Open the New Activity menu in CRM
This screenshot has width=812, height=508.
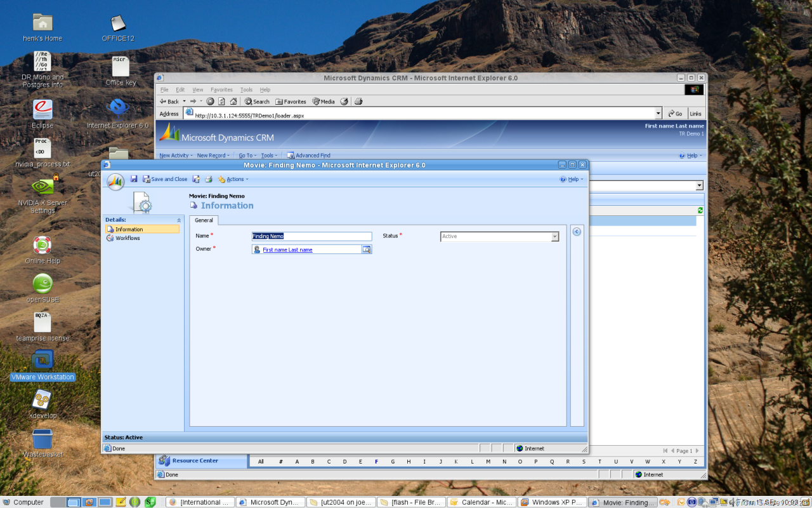point(176,156)
